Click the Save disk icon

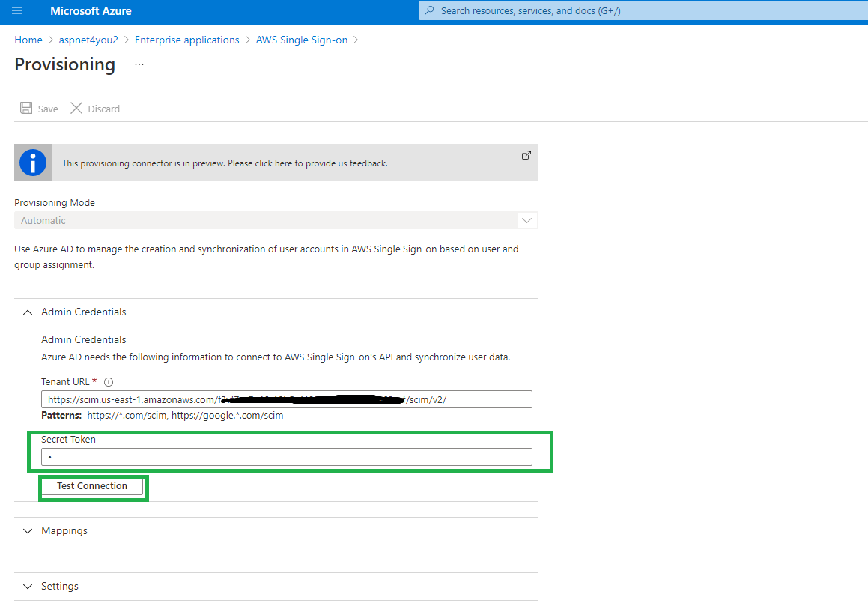click(26, 108)
